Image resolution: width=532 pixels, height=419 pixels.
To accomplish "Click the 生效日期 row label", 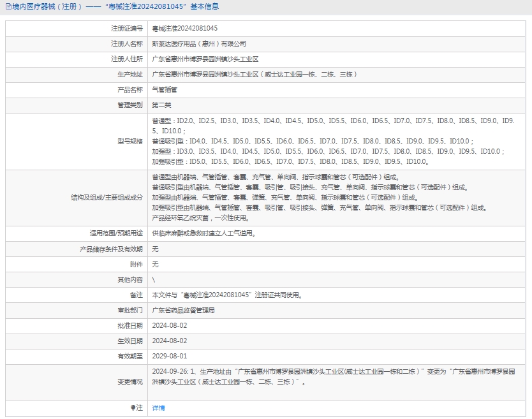I will [x=130, y=341].
